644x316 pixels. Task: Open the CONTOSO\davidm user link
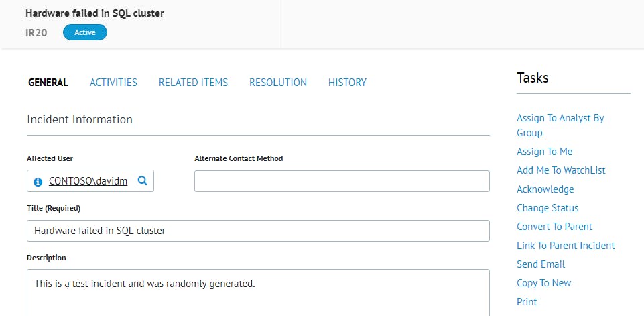click(88, 181)
